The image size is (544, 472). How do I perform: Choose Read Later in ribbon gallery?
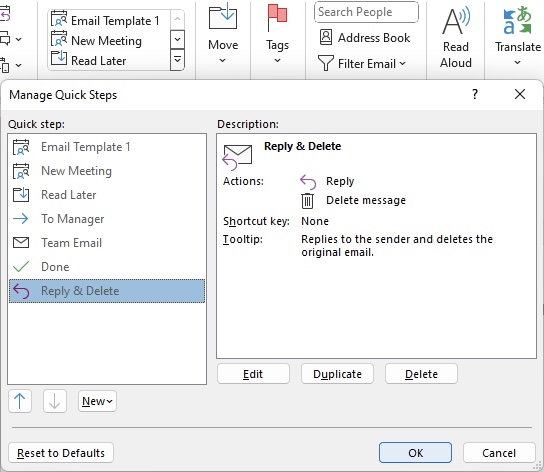click(x=88, y=60)
